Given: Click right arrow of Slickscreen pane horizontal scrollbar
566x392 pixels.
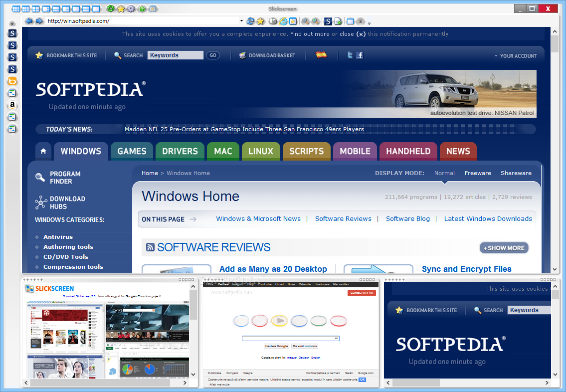Looking at the screenshot, I should (185, 383).
